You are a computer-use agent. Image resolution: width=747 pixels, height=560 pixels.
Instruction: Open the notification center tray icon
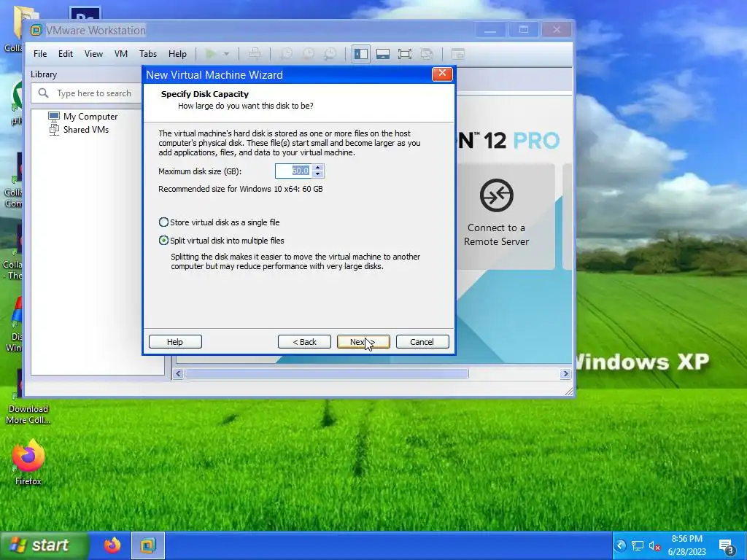coord(727,547)
